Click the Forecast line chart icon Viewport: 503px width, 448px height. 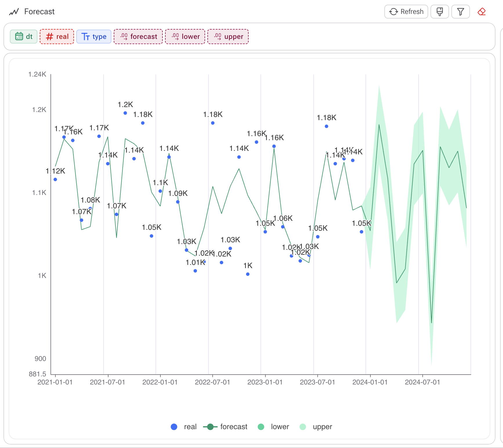tap(14, 12)
